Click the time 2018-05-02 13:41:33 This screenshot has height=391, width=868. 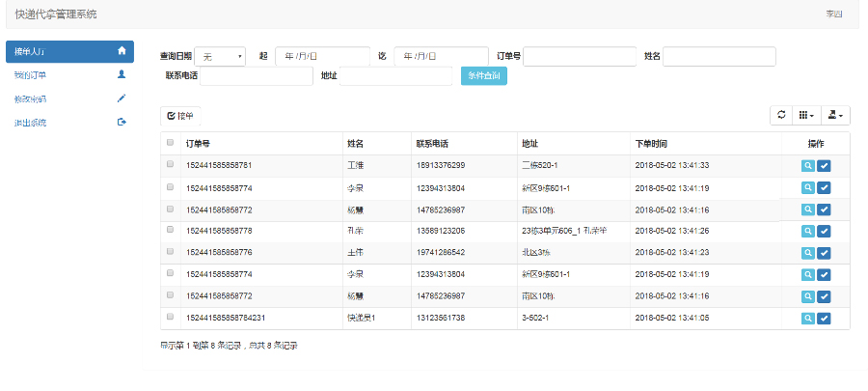[672, 166]
